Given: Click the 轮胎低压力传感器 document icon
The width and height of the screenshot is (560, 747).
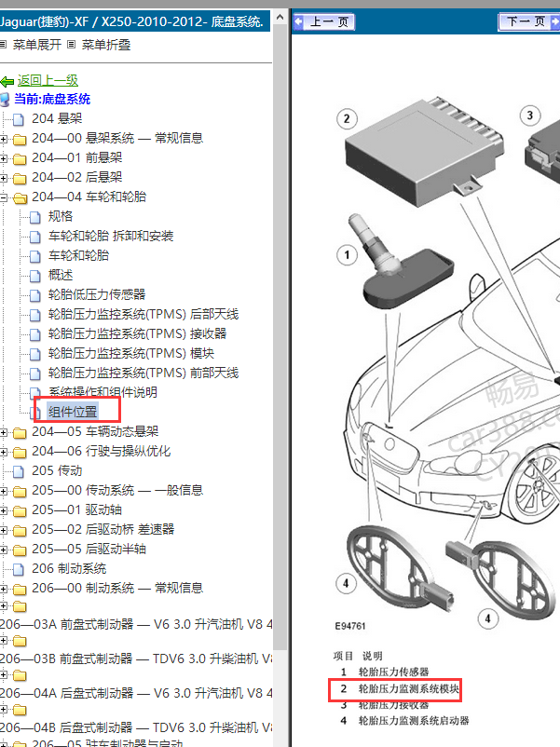Looking at the screenshot, I should (x=35, y=295).
